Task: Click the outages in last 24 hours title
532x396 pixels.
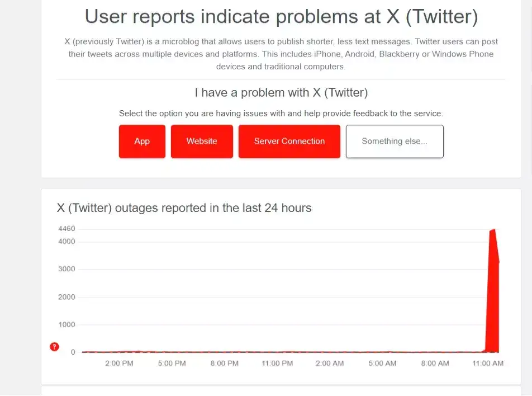Action: (x=184, y=208)
